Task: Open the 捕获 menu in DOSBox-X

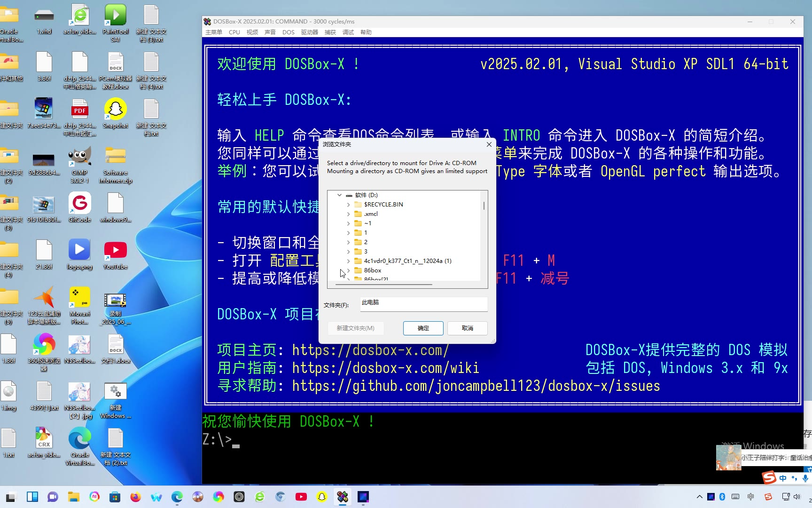Action: (330, 32)
